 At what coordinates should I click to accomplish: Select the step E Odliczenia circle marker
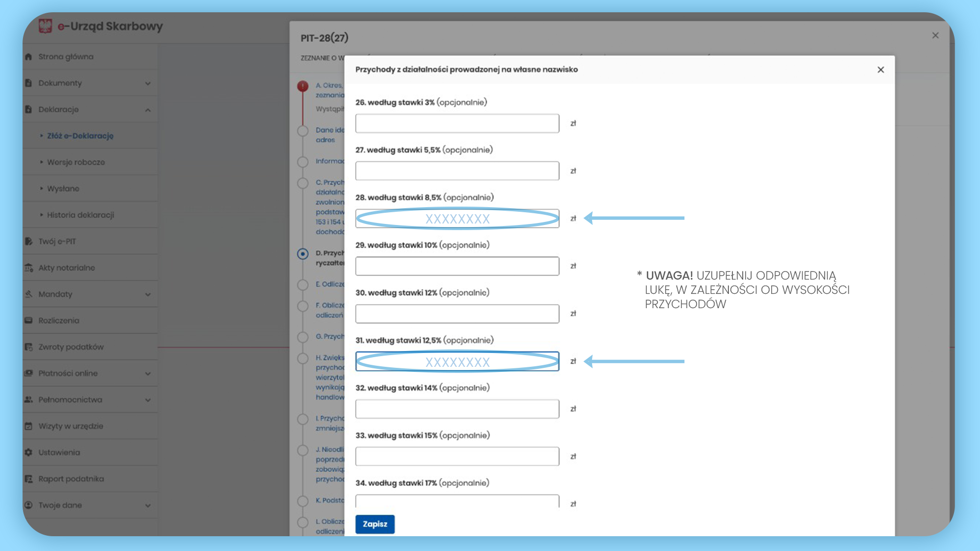(x=303, y=285)
